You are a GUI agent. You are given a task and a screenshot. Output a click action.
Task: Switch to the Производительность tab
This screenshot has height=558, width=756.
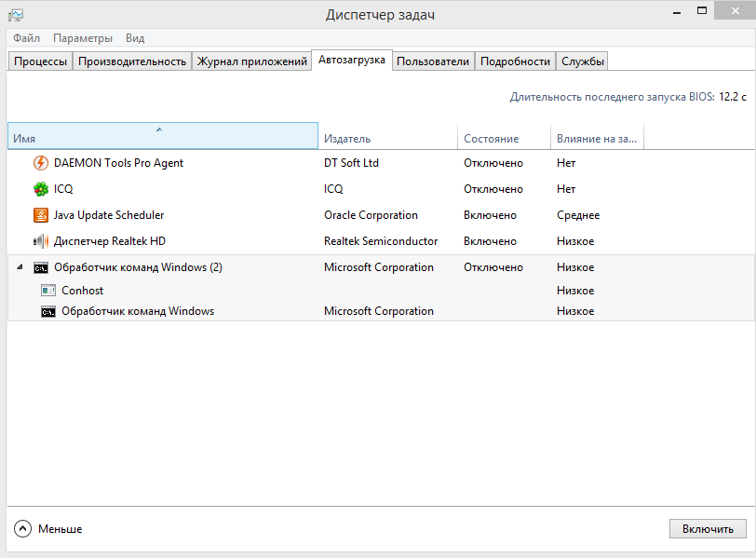132,61
